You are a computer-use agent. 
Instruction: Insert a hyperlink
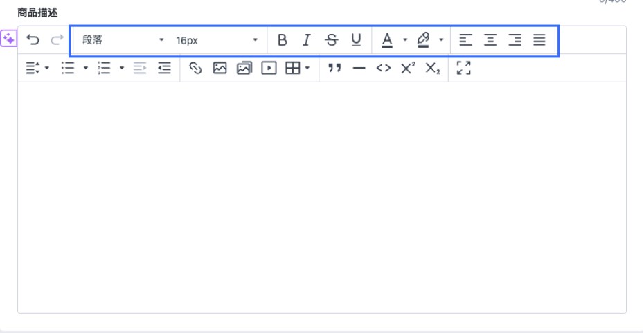coord(195,68)
